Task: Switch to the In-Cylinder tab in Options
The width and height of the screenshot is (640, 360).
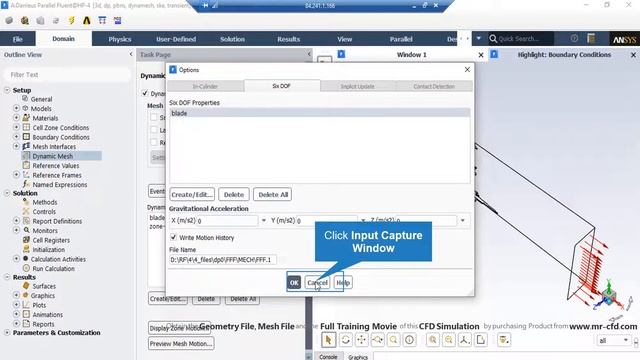Action: (x=205, y=86)
